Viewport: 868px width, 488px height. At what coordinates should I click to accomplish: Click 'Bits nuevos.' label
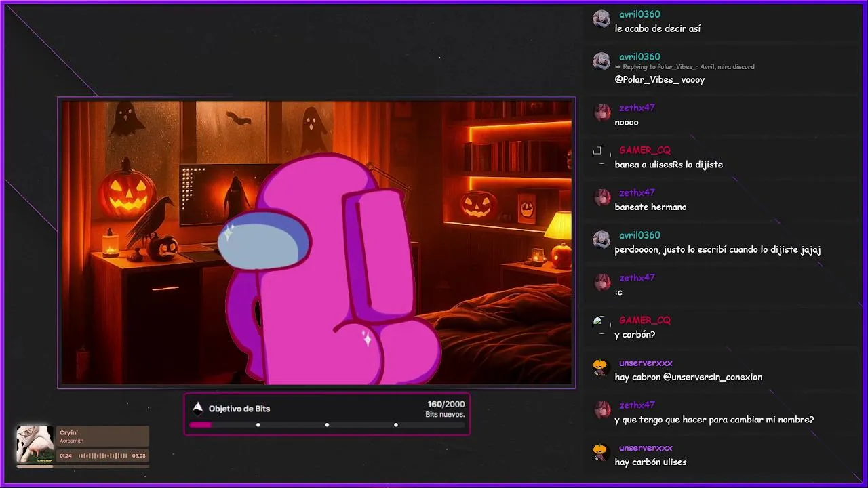[x=445, y=414]
